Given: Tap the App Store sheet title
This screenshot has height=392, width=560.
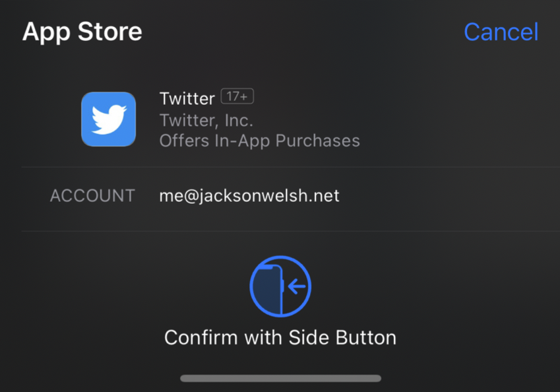Looking at the screenshot, I should tap(82, 32).
